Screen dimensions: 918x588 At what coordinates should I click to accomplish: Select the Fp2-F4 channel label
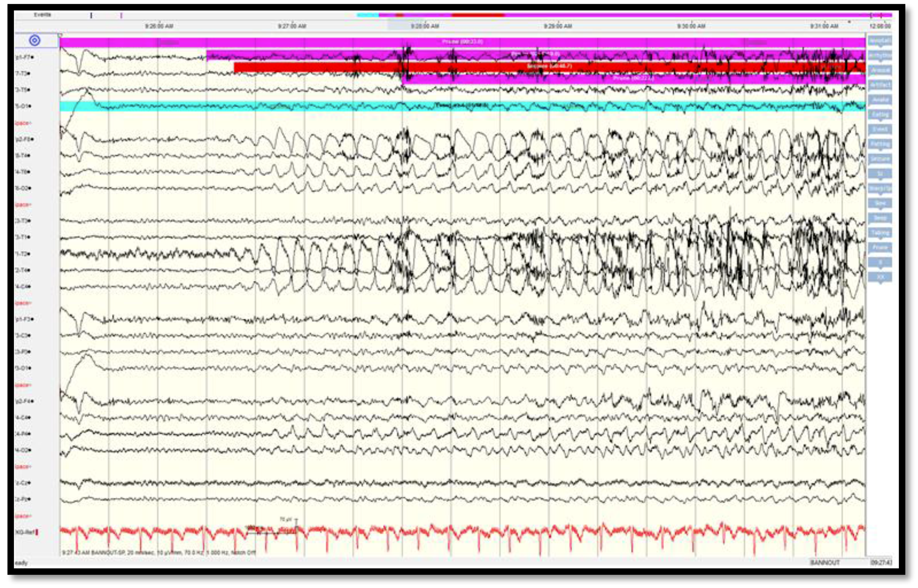coord(24,401)
